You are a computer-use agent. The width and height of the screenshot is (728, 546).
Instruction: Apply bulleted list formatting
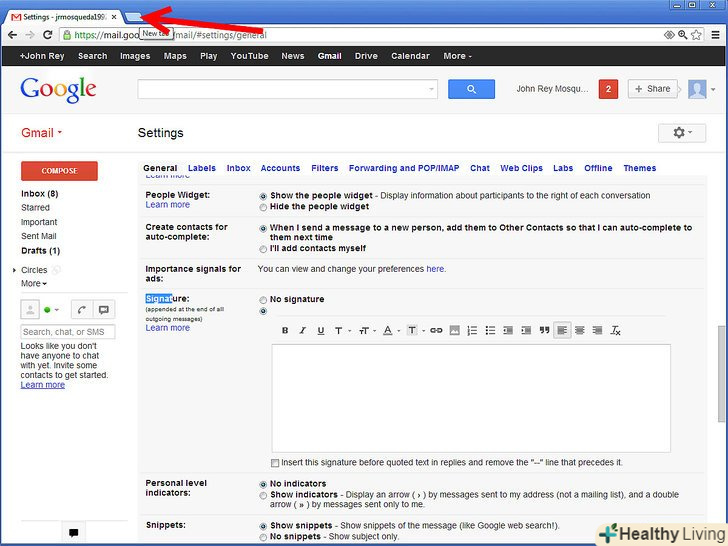490,331
